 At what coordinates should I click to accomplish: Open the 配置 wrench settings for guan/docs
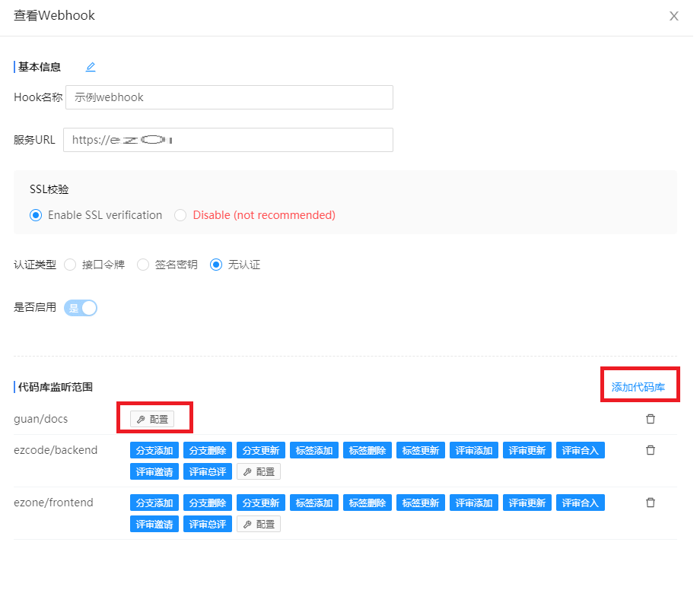tap(154, 417)
